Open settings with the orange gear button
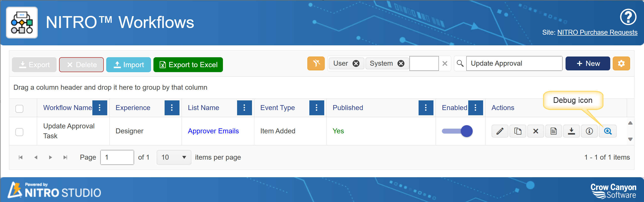Viewport: 644px width, 202px height. point(621,63)
